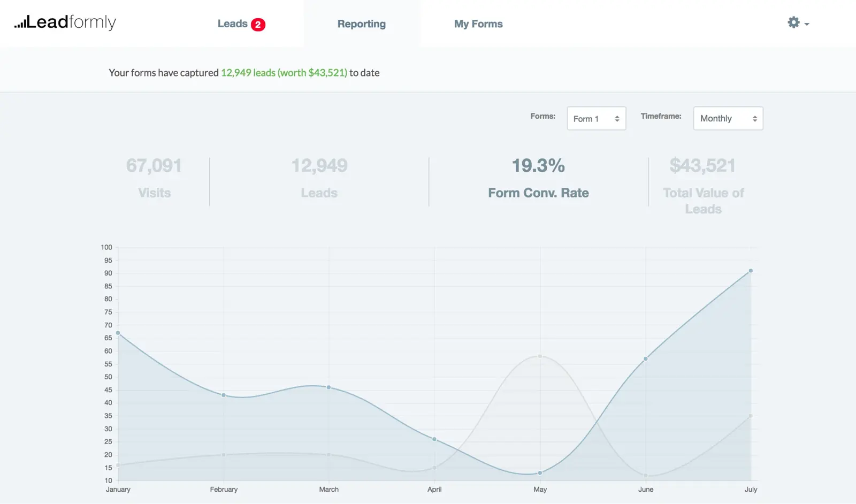Click the July data point on the chart

pos(750,271)
